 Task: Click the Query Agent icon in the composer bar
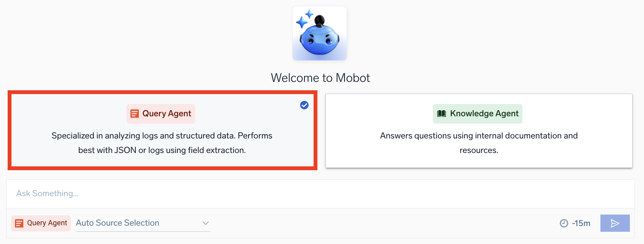(x=18, y=223)
